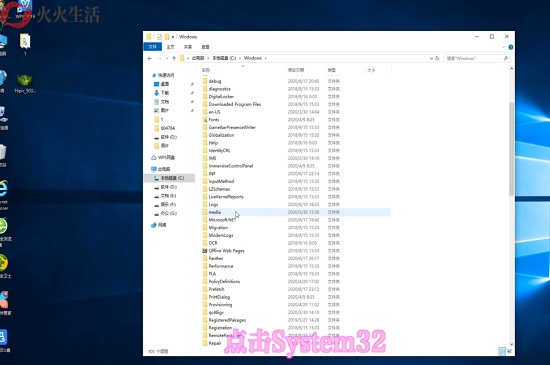Open drive 办公 (G:) in sidebar
This screenshot has width=550, height=365.
168,214
